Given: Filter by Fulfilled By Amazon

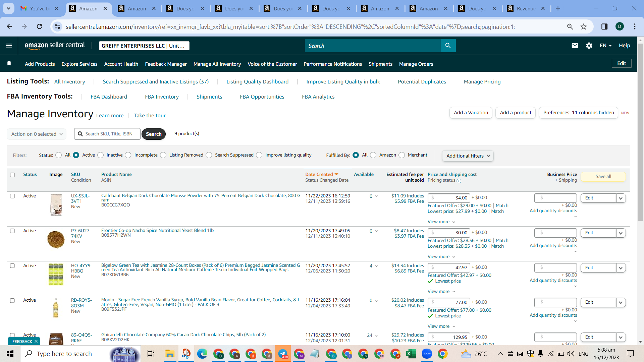Looking at the screenshot, I should 373,155.
